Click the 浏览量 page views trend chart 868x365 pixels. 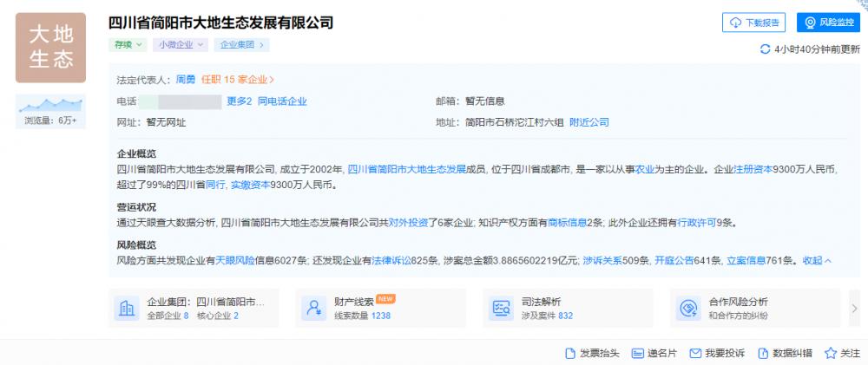[x=50, y=106]
